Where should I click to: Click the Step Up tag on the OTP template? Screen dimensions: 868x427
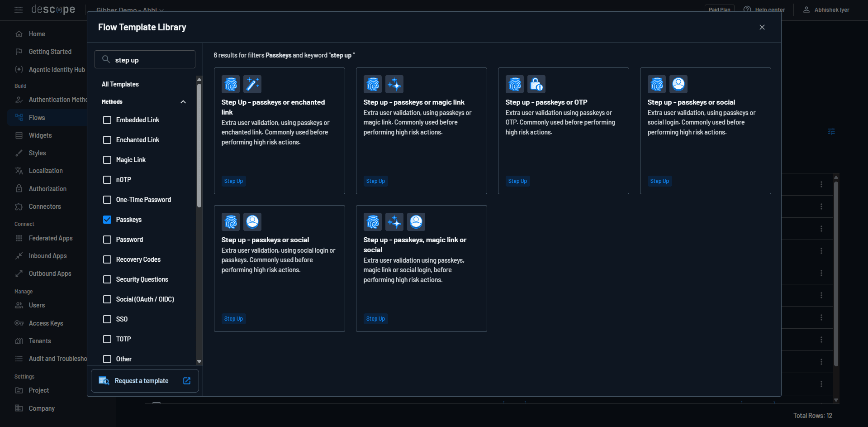coord(517,181)
